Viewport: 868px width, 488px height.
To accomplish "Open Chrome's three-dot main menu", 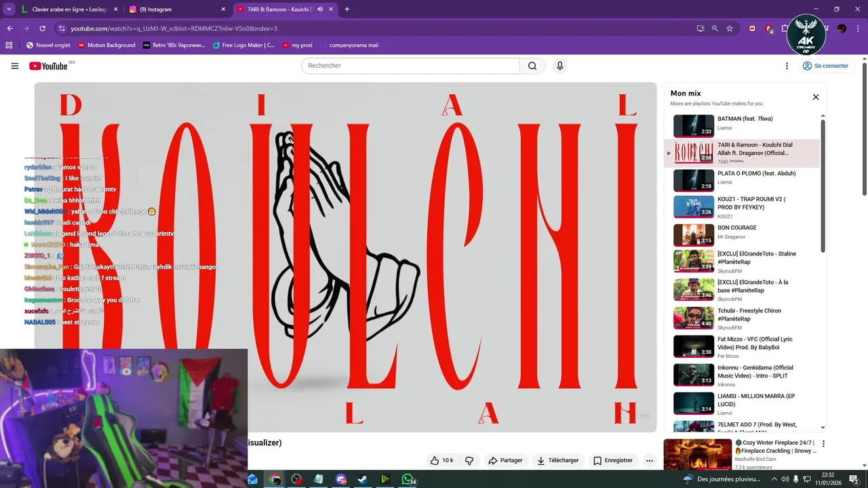I will coord(858,28).
